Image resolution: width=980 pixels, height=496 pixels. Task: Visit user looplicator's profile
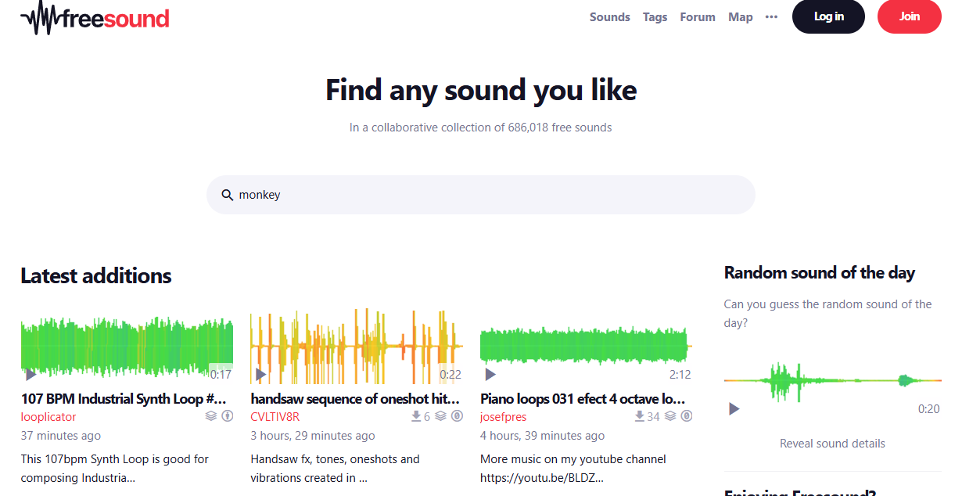(x=48, y=417)
